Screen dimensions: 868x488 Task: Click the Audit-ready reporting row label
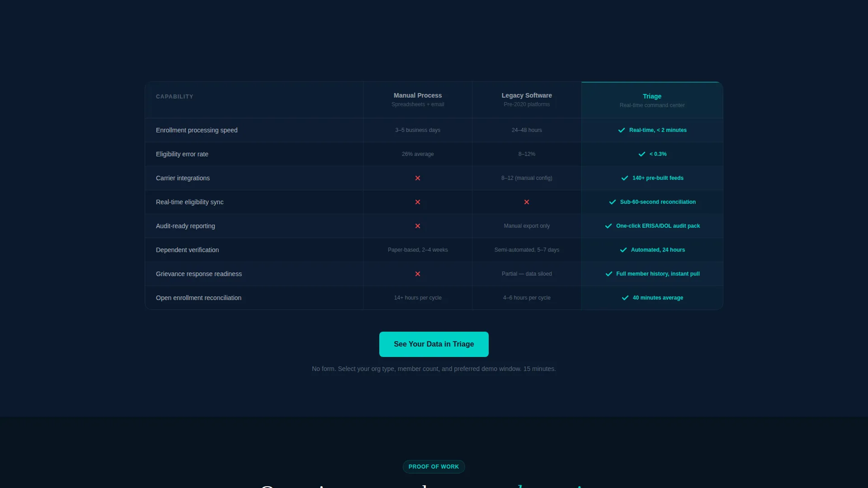click(185, 226)
